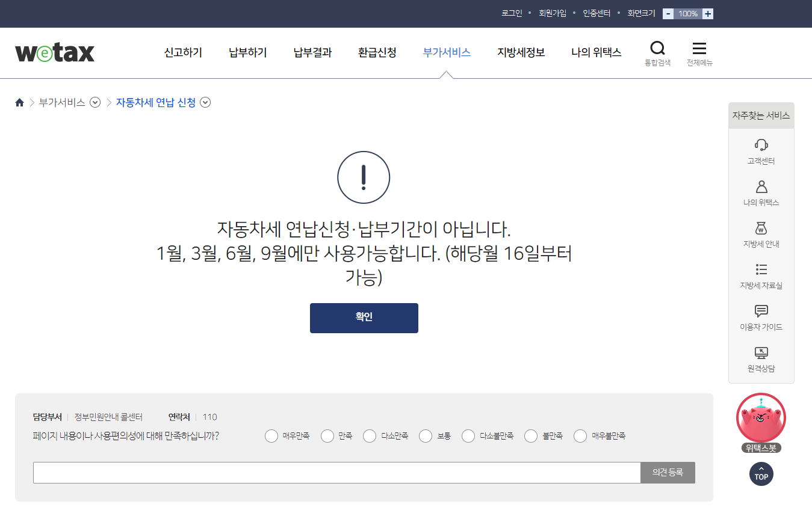The width and height of the screenshot is (812, 513).
Task: Select the 나의 위택스 person icon in sidebar
Action: (761, 186)
